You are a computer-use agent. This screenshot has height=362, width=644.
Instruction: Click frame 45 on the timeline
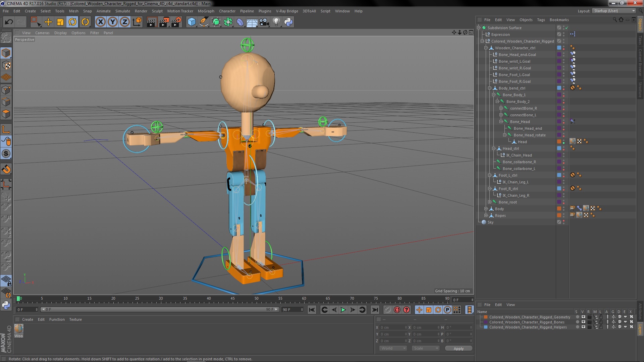(232, 299)
